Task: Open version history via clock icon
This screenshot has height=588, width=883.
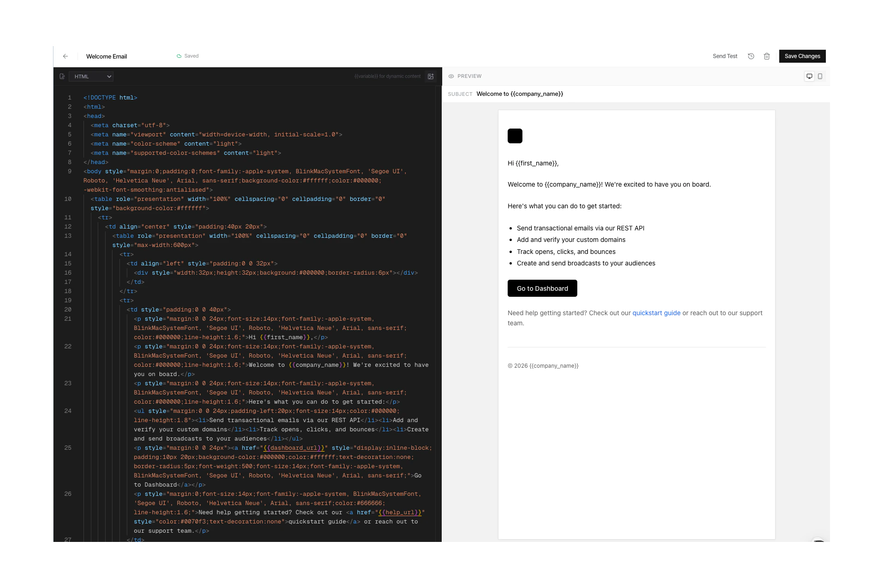Action: click(751, 56)
